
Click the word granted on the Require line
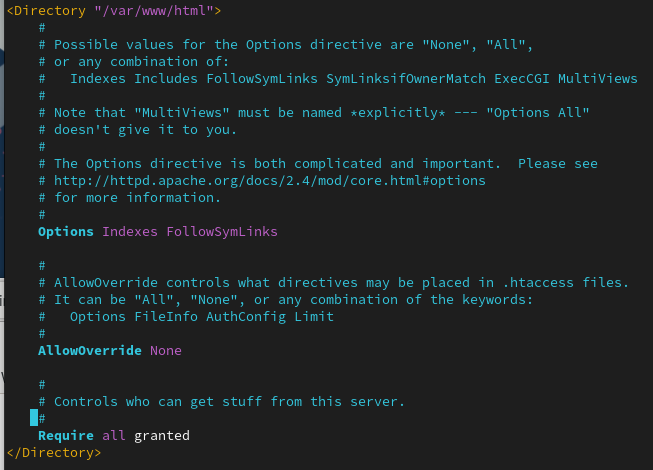161,435
